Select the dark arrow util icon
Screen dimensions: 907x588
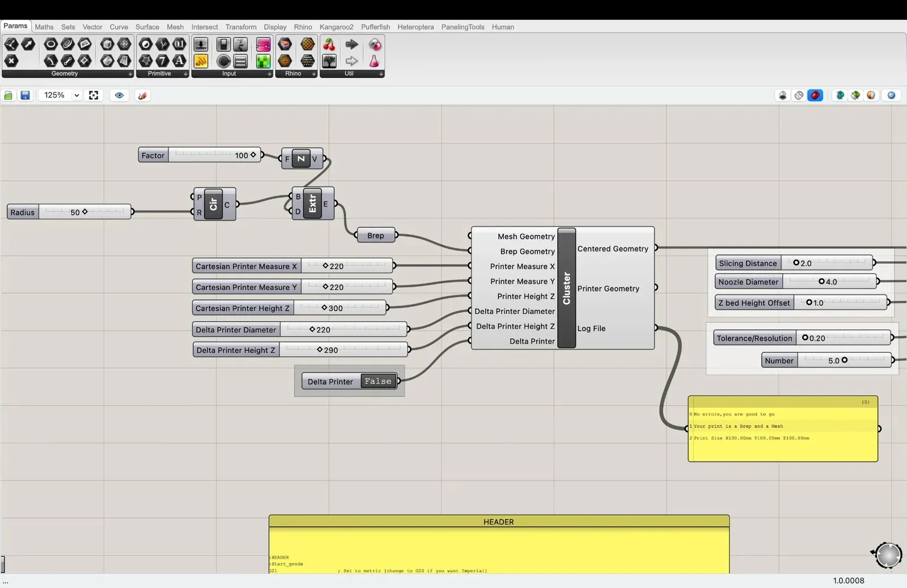coord(351,44)
